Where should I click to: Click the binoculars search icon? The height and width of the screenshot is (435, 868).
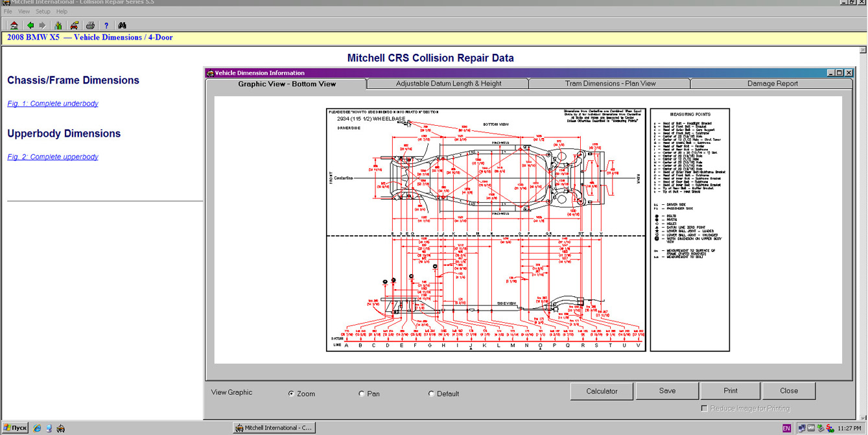[122, 25]
